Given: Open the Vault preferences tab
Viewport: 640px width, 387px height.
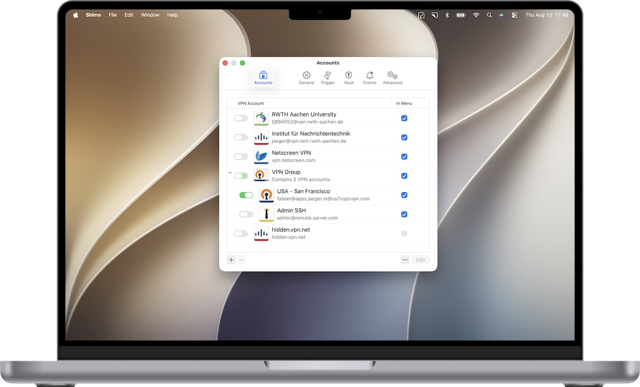Looking at the screenshot, I should tap(349, 77).
